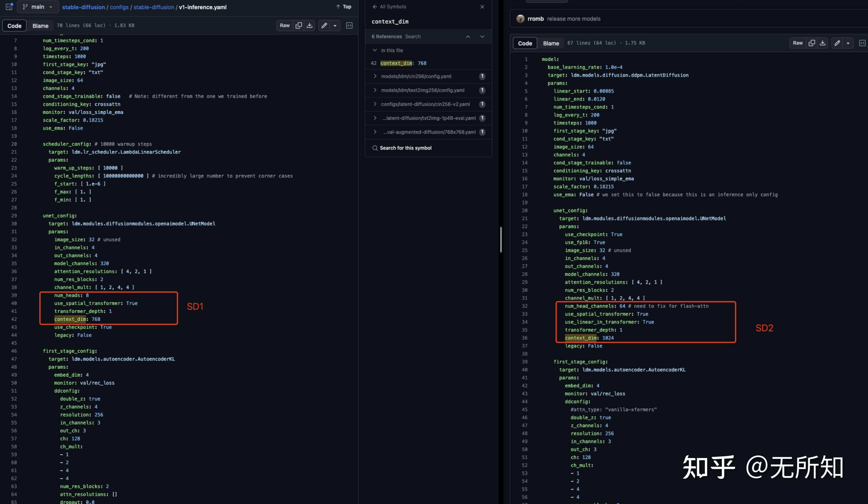The height and width of the screenshot is (504, 868).
Task: Click Search for this symbol
Action: tap(405, 148)
